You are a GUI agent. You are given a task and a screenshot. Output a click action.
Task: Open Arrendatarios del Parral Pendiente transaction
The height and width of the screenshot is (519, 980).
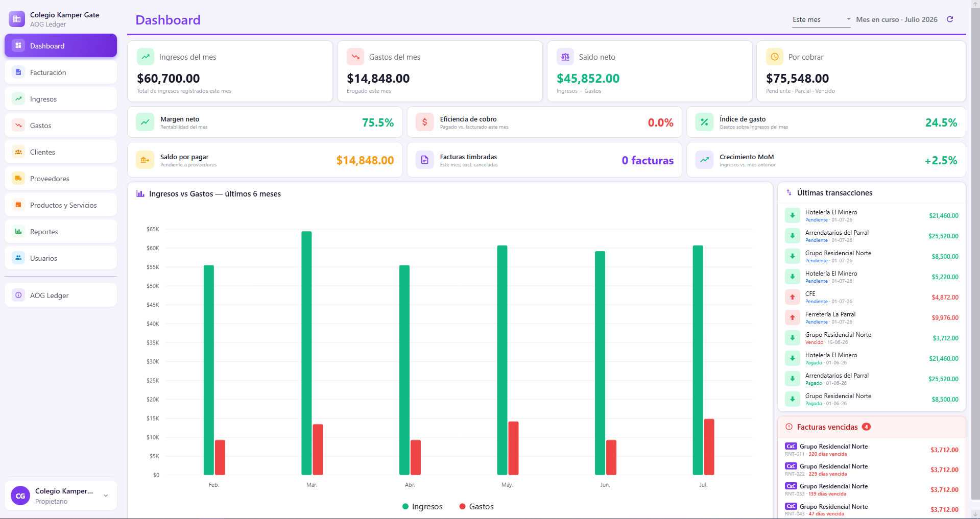pyautogui.click(x=872, y=236)
